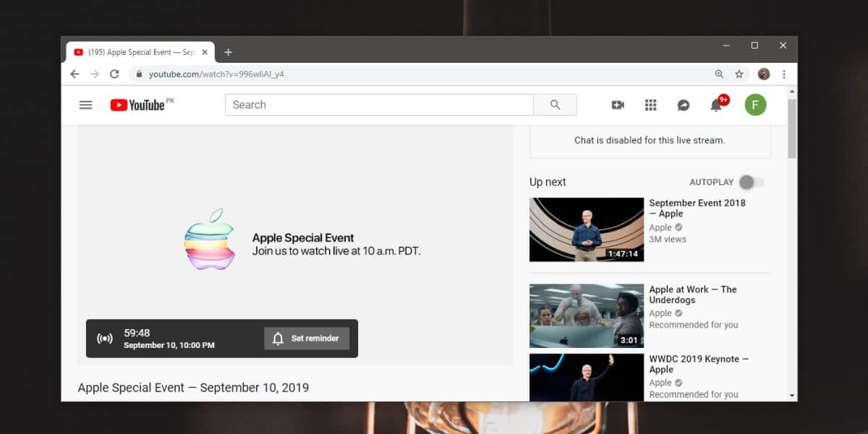Open the notifications bell with 9+ badge
This screenshot has height=434, width=868.
click(717, 105)
